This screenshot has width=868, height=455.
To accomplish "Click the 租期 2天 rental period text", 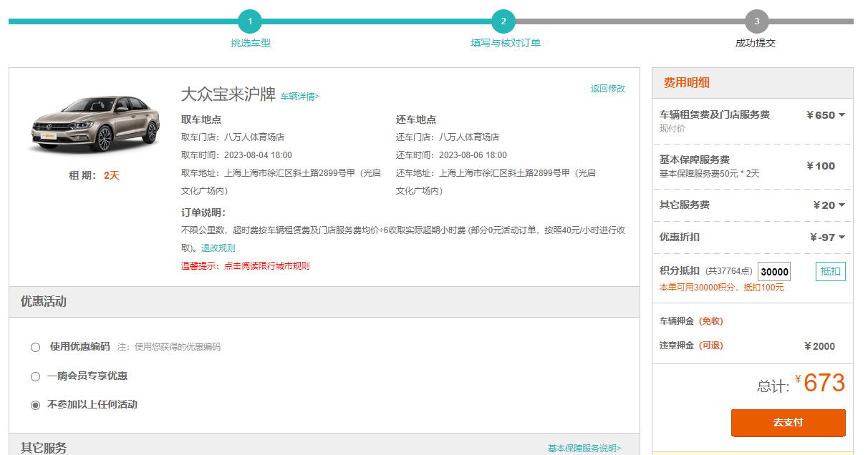I will click(x=94, y=176).
